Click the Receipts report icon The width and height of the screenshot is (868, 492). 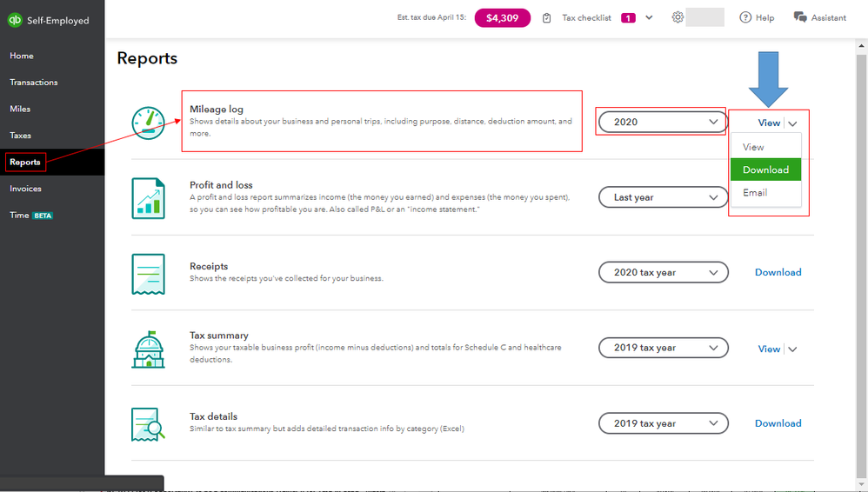tap(148, 273)
